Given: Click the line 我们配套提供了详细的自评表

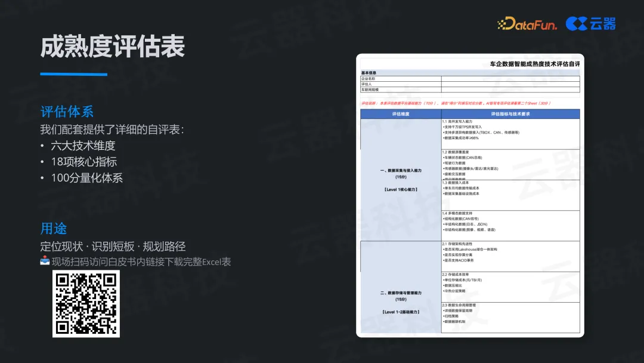Looking at the screenshot, I should (x=112, y=130).
